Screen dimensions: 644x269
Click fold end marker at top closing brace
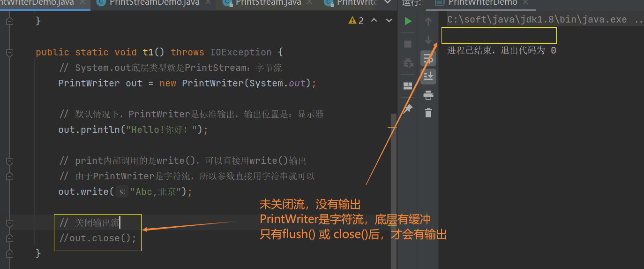9,22
